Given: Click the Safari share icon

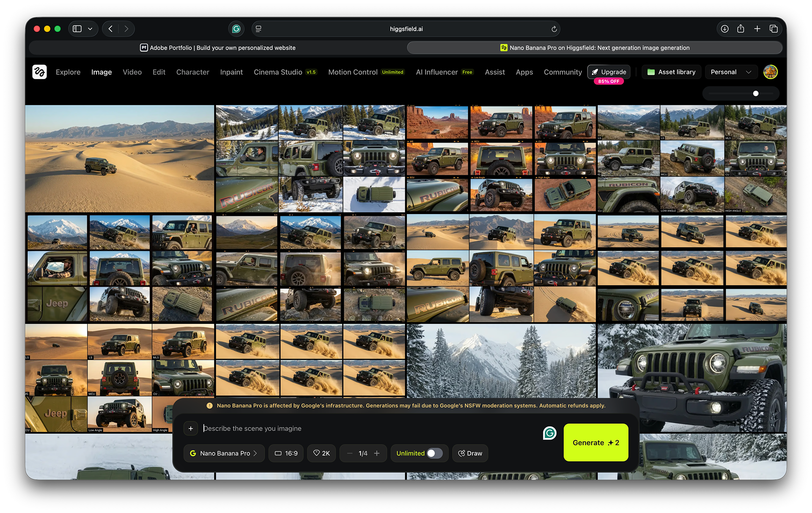Looking at the screenshot, I should (741, 29).
